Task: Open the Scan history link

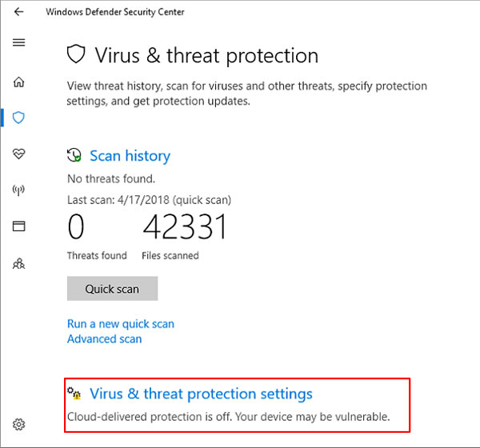Action: point(130,156)
